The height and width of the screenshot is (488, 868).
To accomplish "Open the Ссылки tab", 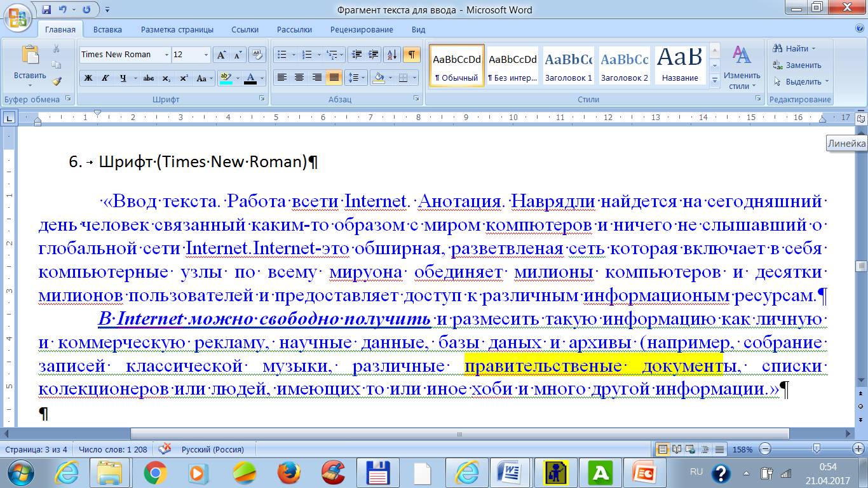I will (x=245, y=29).
